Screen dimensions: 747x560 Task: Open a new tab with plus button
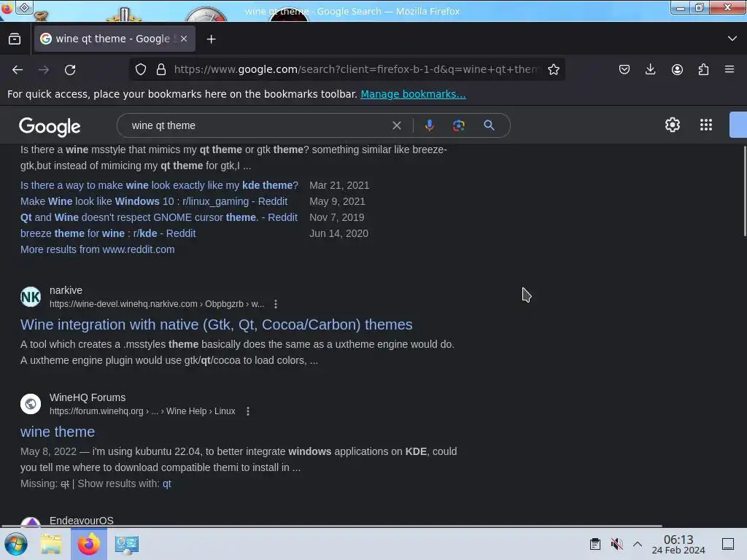[x=211, y=39]
